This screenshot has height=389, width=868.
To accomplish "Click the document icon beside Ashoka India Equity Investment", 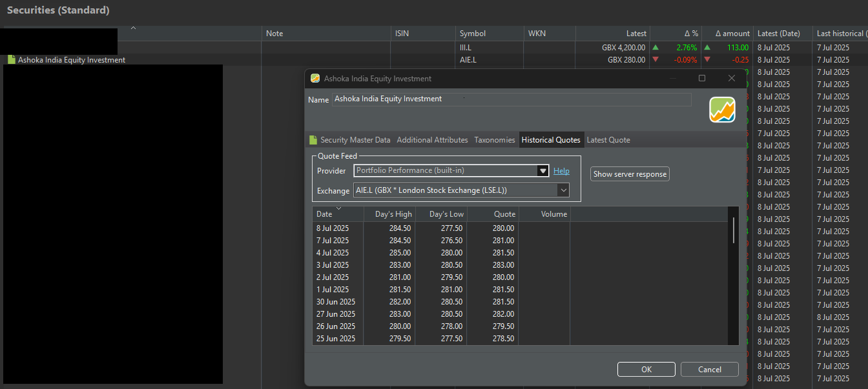I will coord(11,60).
